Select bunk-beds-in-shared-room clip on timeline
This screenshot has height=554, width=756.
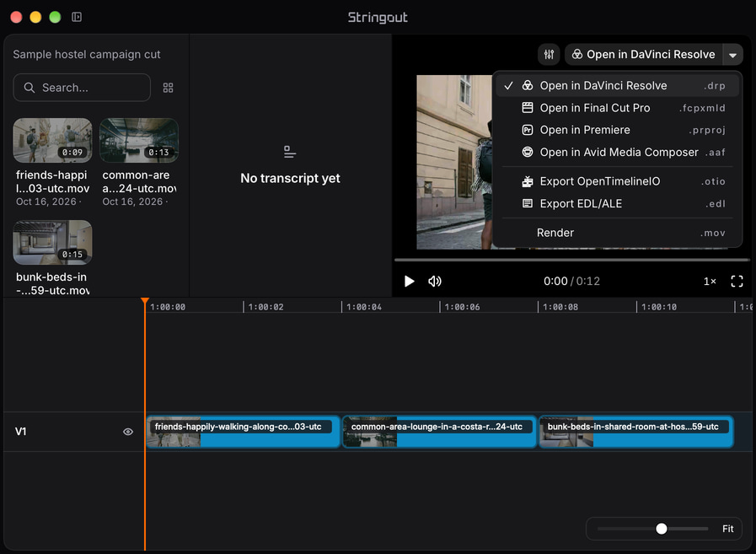[x=636, y=432]
